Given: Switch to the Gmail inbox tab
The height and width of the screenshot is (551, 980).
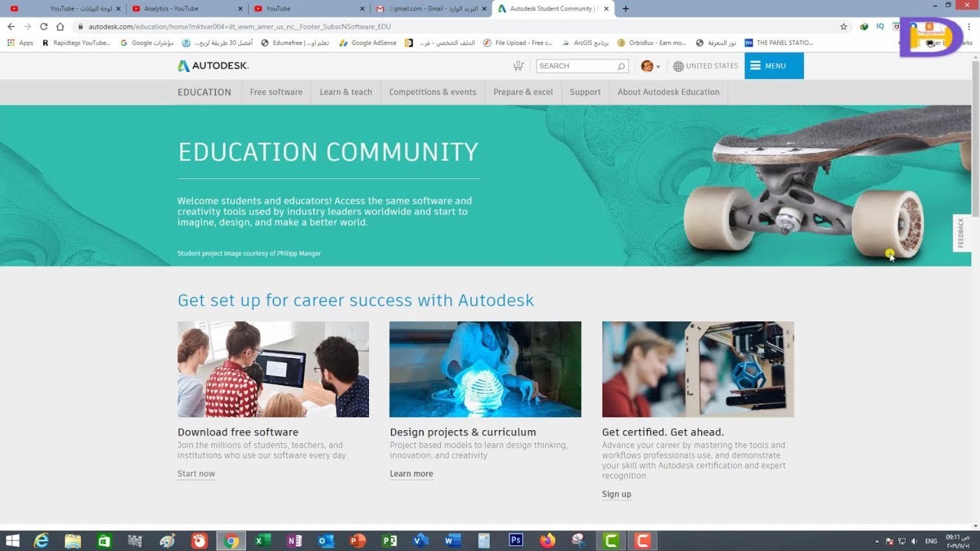Looking at the screenshot, I should [429, 8].
